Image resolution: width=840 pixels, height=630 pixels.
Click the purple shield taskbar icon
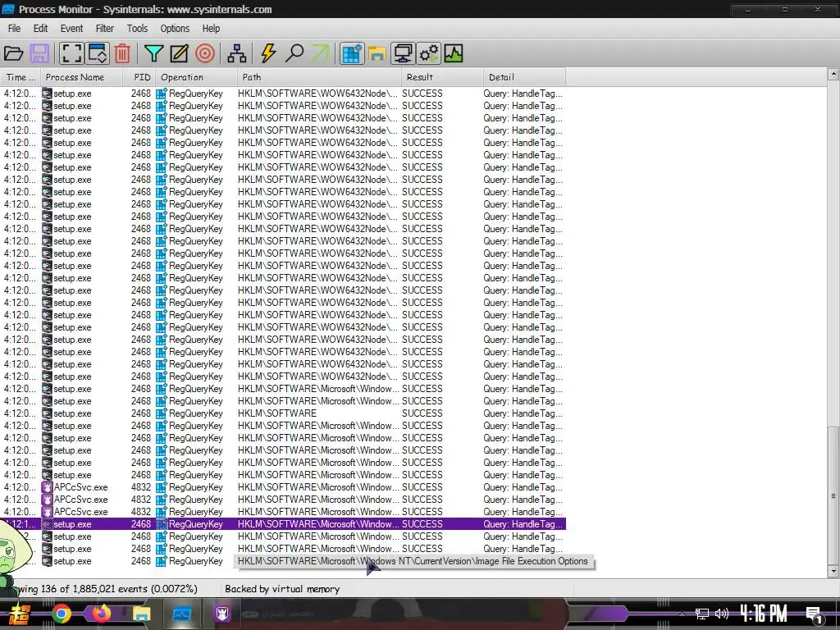coord(221,614)
